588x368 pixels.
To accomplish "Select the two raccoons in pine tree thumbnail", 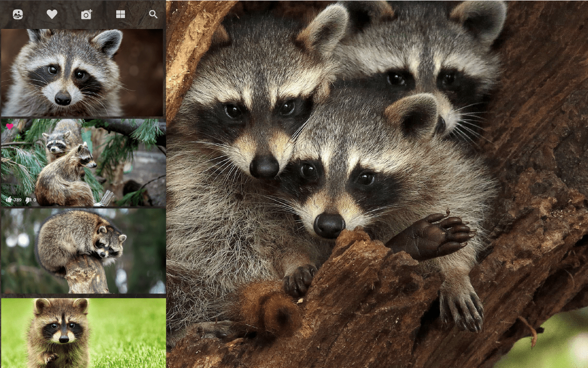I will [x=83, y=162].
